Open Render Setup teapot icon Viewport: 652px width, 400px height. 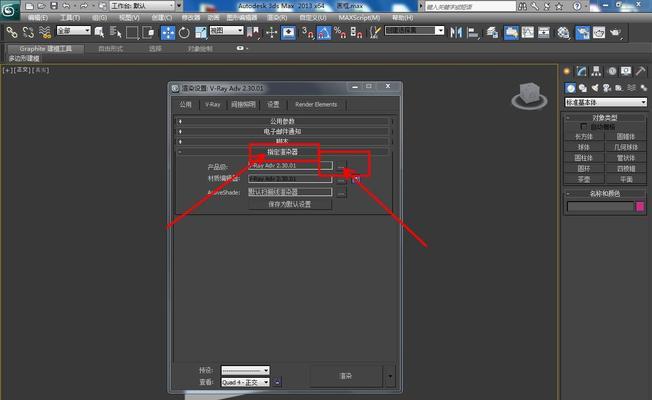583,32
